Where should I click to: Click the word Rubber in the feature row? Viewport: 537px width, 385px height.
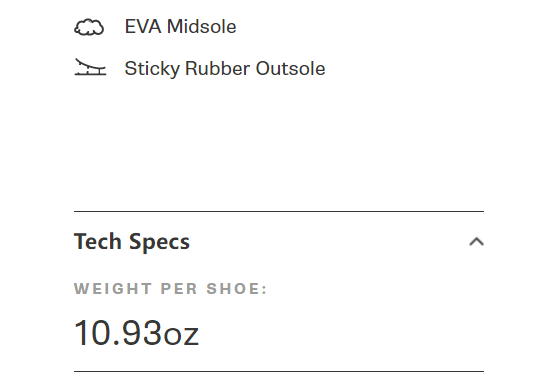click(x=217, y=68)
